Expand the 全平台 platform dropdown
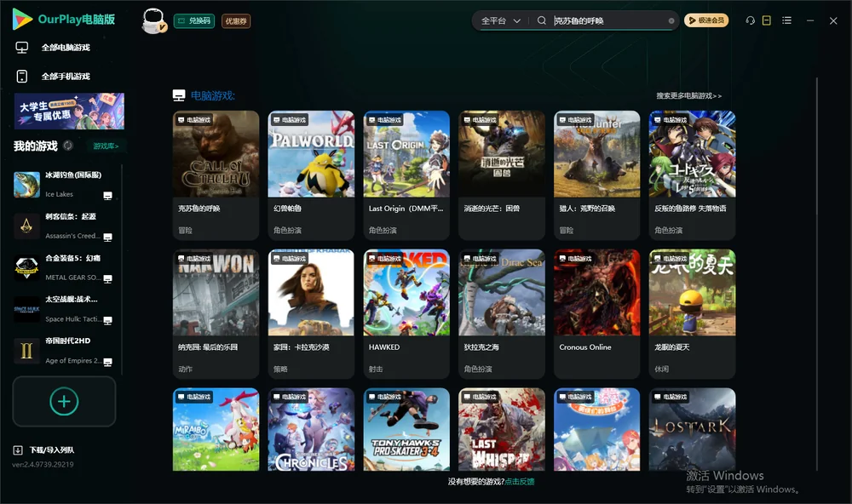The width and height of the screenshot is (852, 504). pyautogui.click(x=500, y=20)
